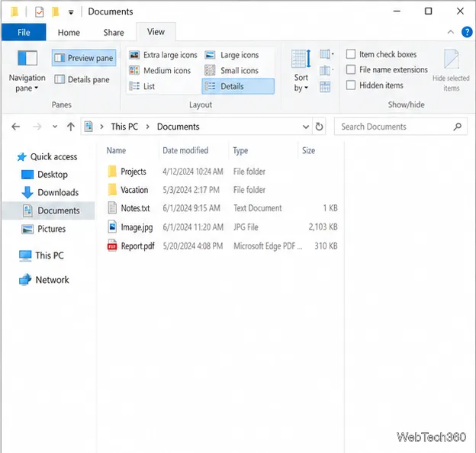The width and height of the screenshot is (476, 453).
Task: Select Details layout
Action: point(238,86)
